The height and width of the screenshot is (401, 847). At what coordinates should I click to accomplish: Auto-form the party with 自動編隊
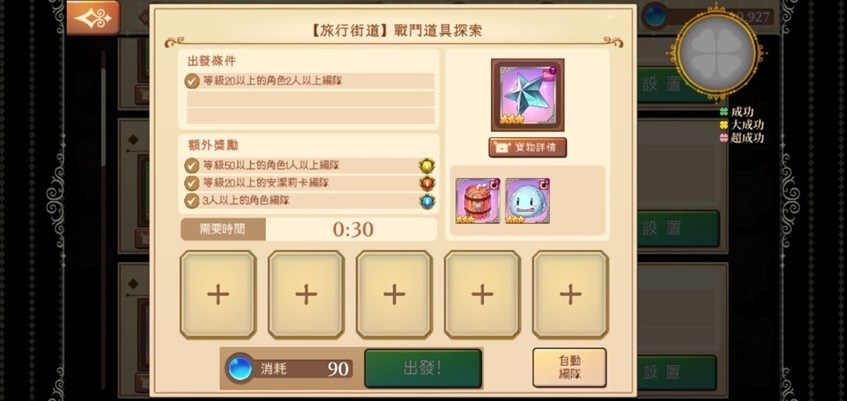[569, 367]
